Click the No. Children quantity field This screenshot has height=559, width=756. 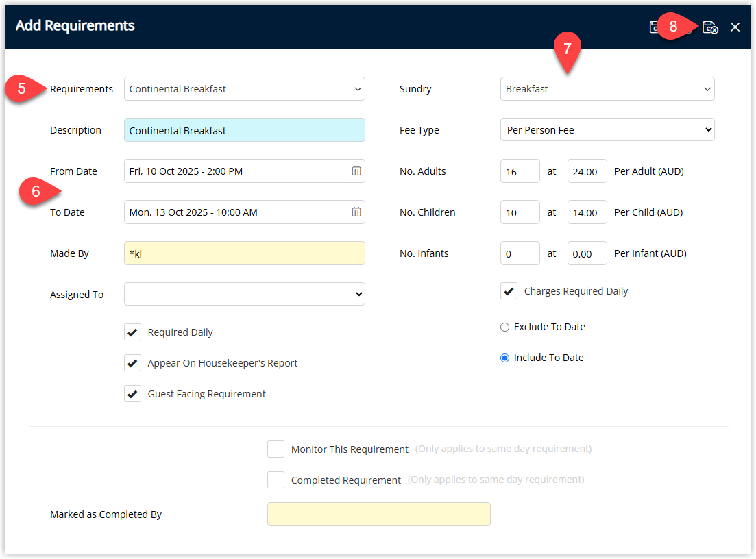[x=520, y=212]
